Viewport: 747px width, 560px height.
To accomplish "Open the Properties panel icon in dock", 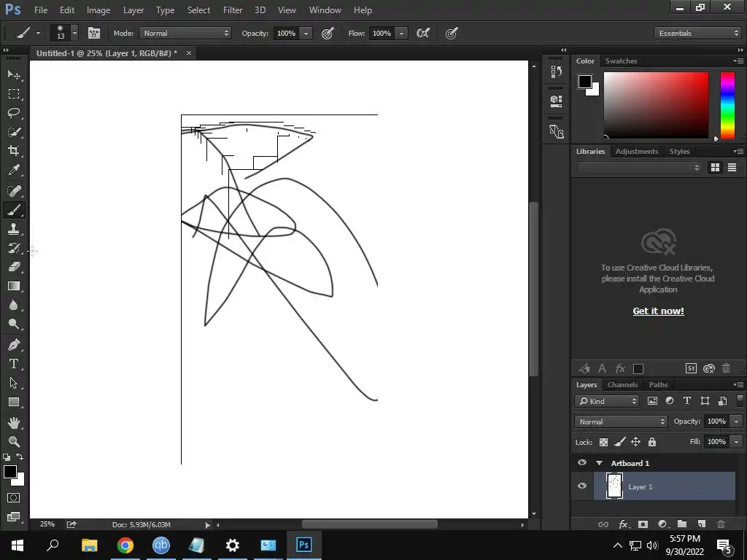I will (556, 101).
